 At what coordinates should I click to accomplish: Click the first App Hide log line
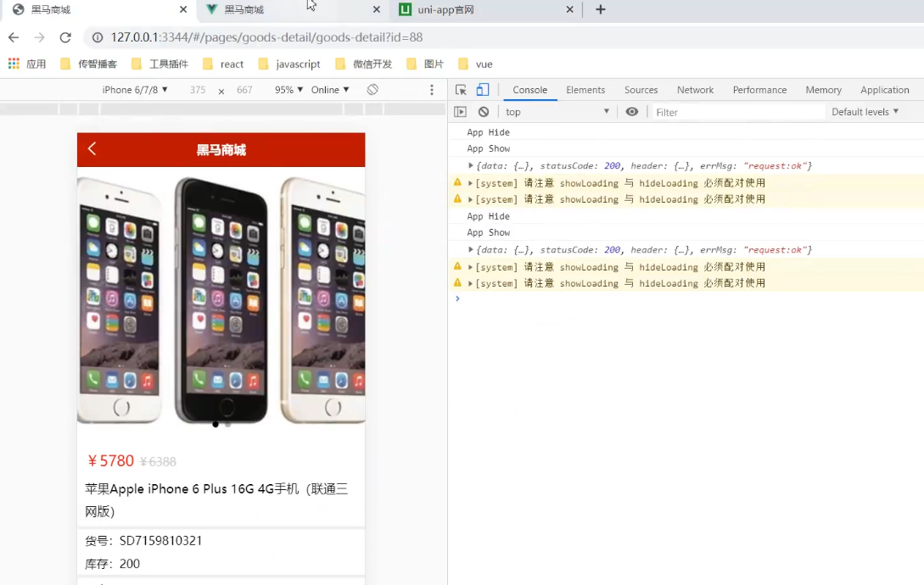[x=488, y=132]
